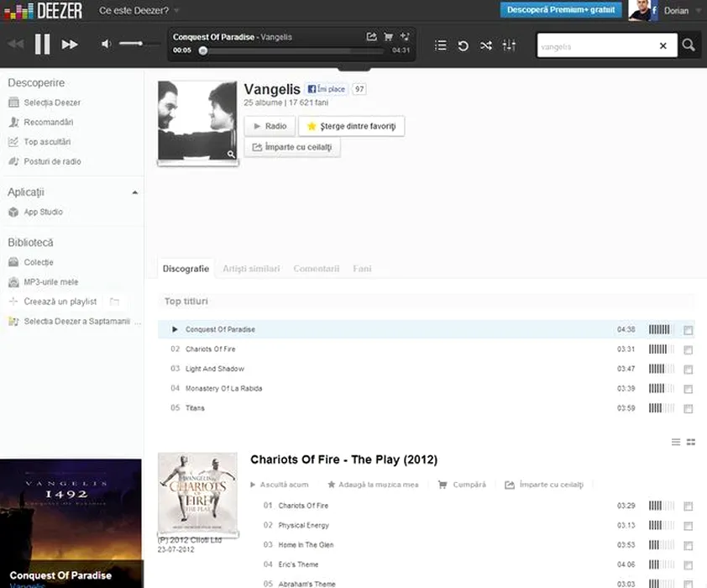
Task: Select Chariots Of Fire top title row
Action: tap(426, 349)
